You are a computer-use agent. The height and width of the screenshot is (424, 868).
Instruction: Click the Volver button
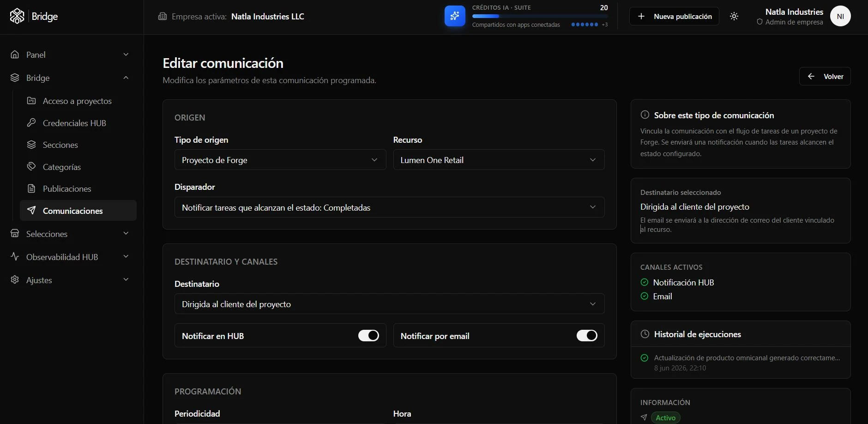pos(825,76)
